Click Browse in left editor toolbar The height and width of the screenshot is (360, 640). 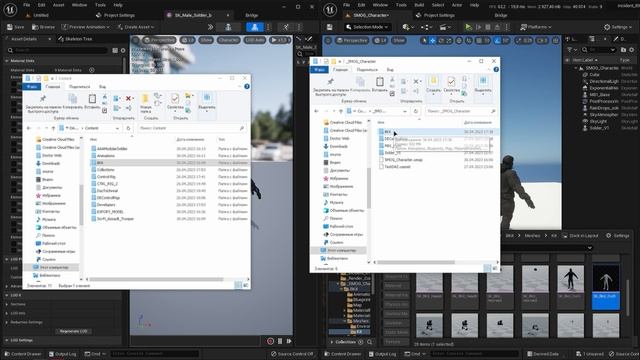43,27
